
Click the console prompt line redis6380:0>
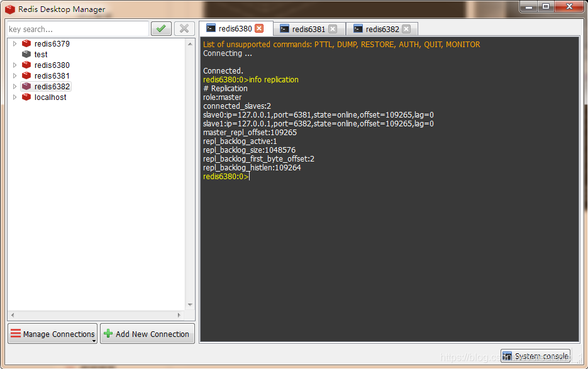(x=226, y=176)
